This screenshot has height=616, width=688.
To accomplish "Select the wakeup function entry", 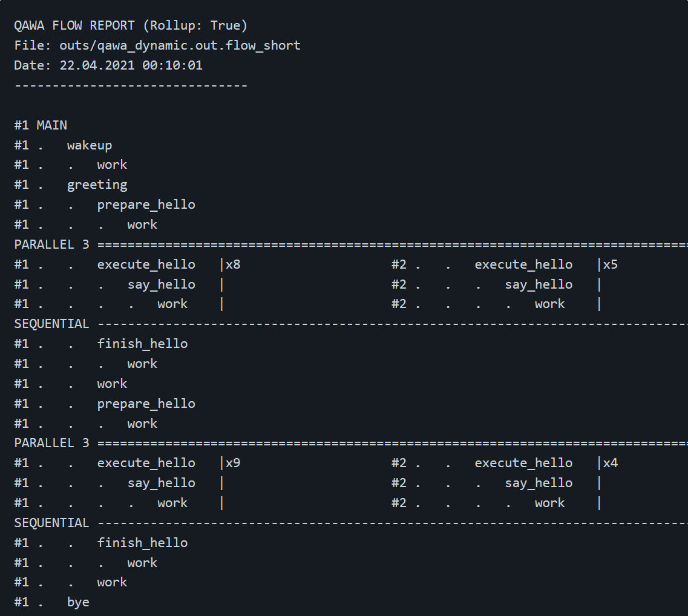I will [90, 145].
